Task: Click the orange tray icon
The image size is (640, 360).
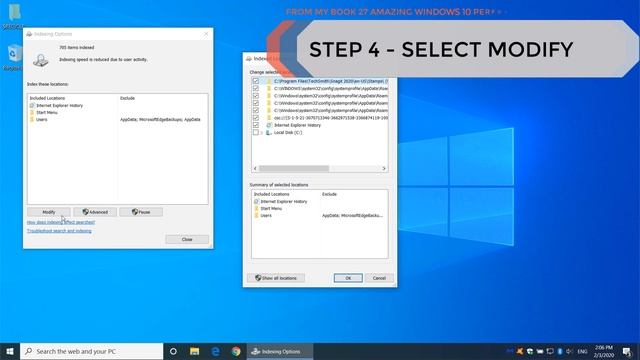Action: tap(520, 351)
